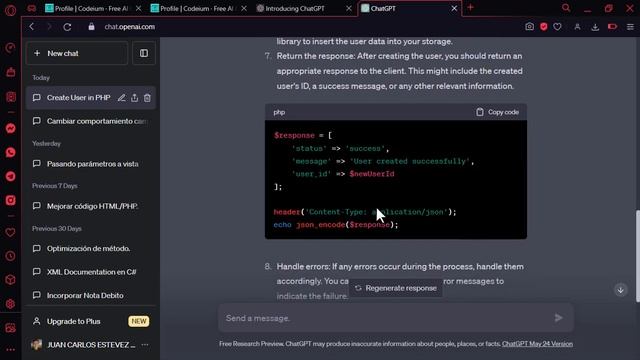Rename Create User in PHP chat
The height and width of the screenshot is (360, 640).
[x=122, y=98]
